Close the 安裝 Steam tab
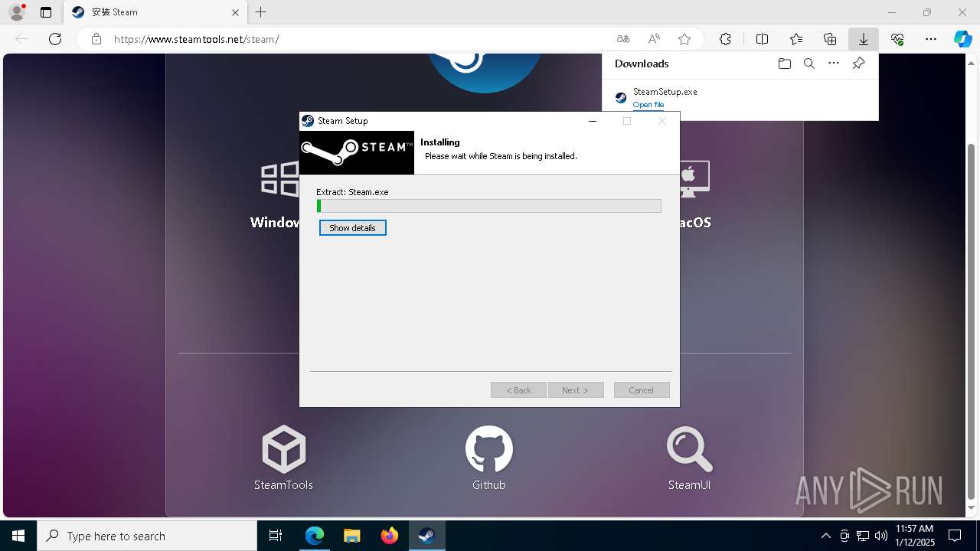This screenshot has height=551, width=980. pyautogui.click(x=236, y=12)
